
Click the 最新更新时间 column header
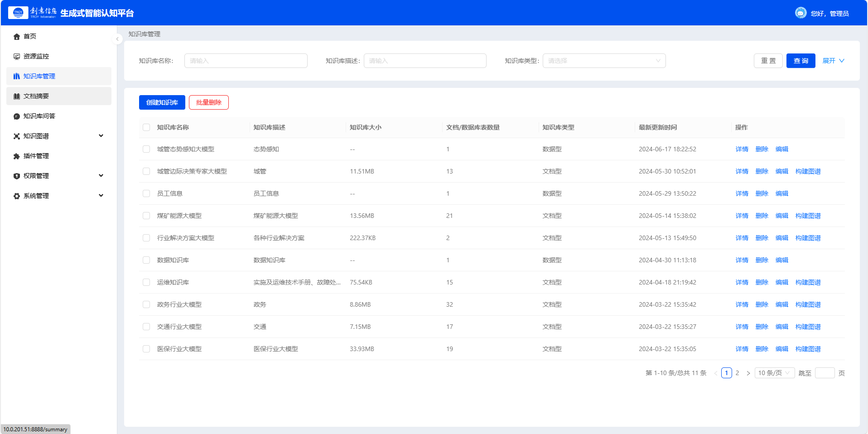[x=658, y=127]
